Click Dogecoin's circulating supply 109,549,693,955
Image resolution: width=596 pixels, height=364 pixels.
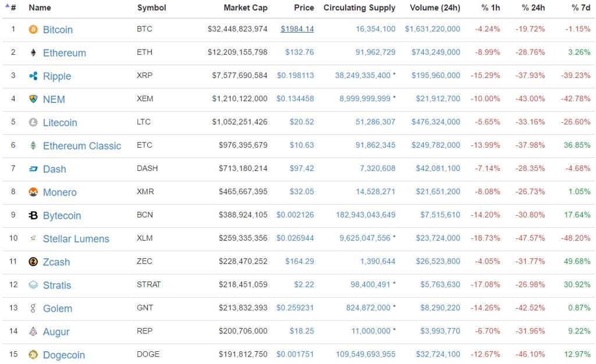[366, 354]
